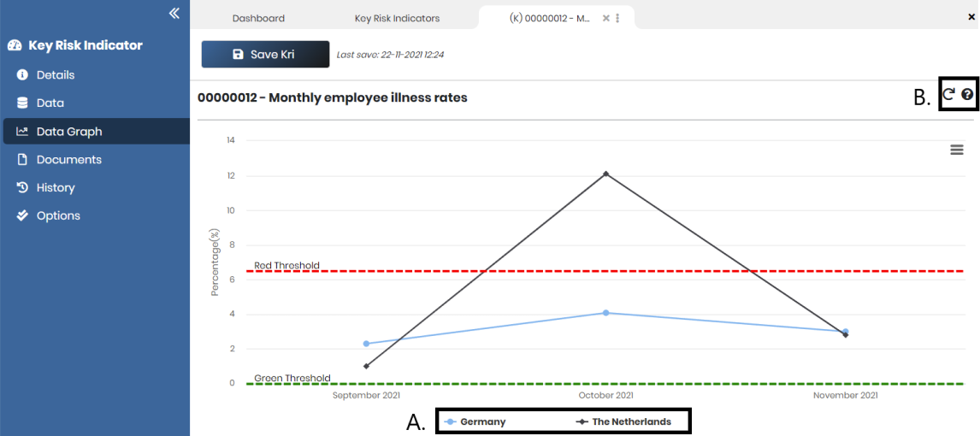Click the Red Threshold label
This screenshot has width=980, height=436.
pyautogui.click(x=286, y=266)
